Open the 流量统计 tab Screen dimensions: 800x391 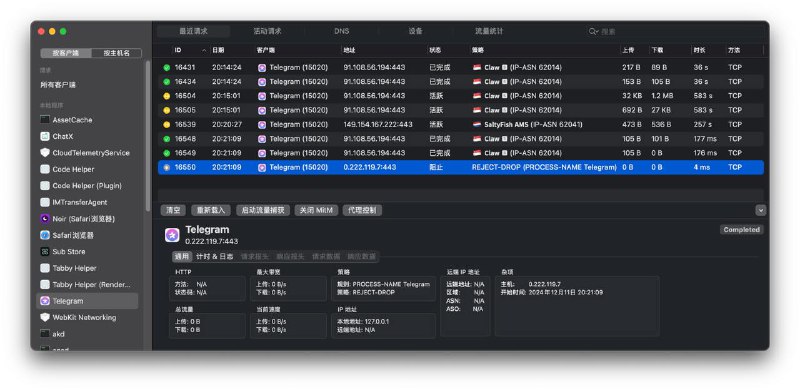tap(489, 31)
